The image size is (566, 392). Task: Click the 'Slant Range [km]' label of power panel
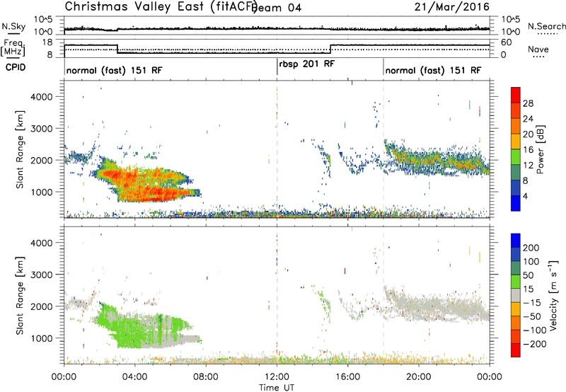tap(20, 149)
